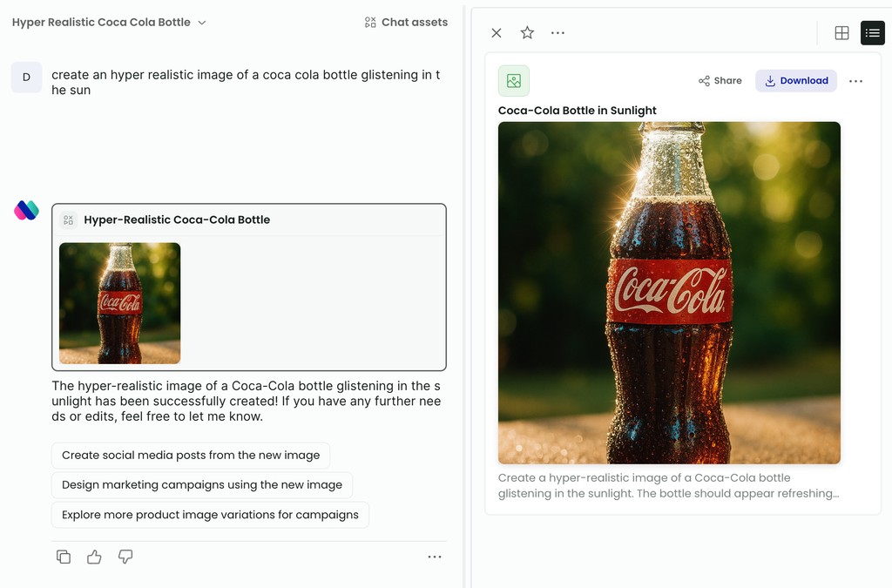Close the asset preview panel
The height and width of the screenshot is (588, 892).
497,33
